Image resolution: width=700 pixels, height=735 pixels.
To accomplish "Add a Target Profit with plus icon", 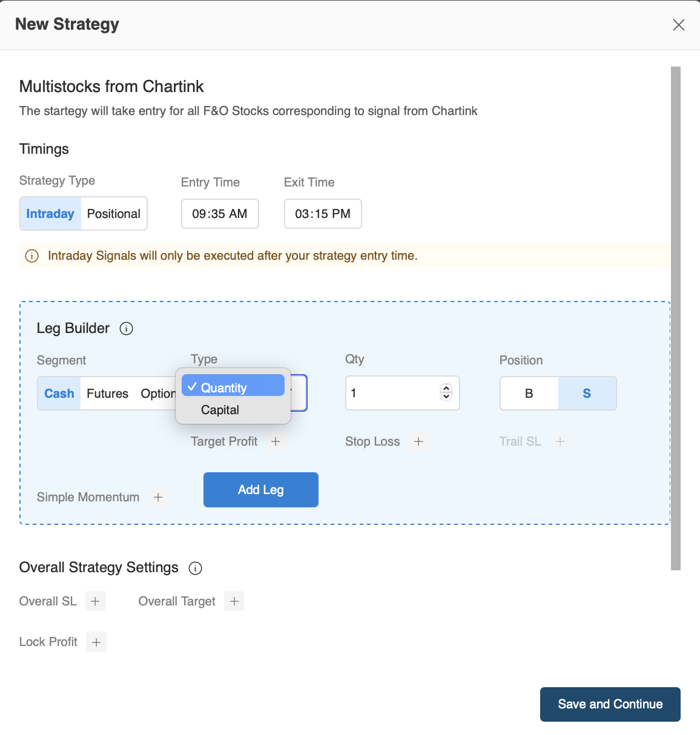I will point(276,441).
